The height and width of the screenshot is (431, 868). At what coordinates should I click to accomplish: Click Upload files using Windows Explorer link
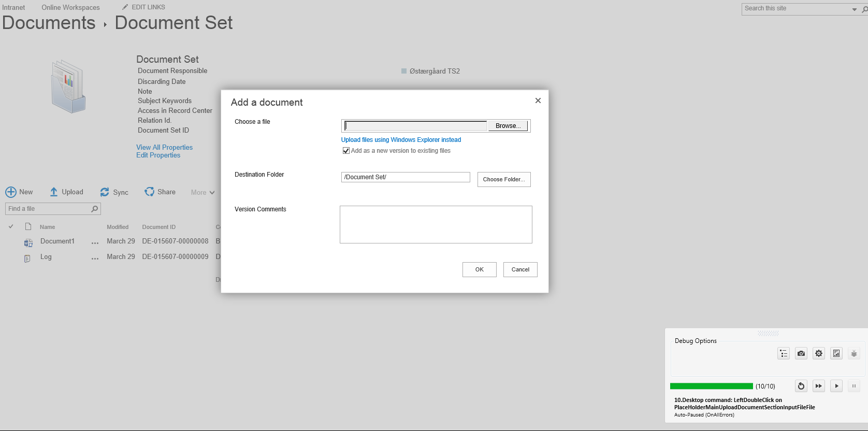point(401,140)
